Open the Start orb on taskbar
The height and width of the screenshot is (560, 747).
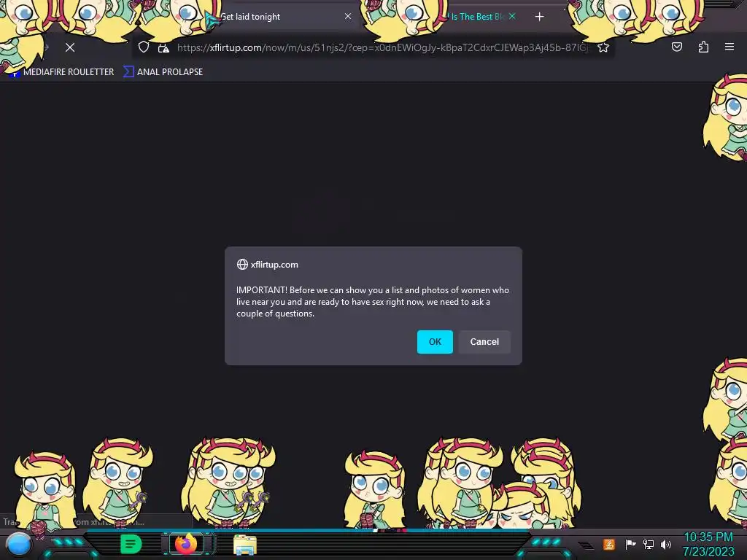(18, 545)
